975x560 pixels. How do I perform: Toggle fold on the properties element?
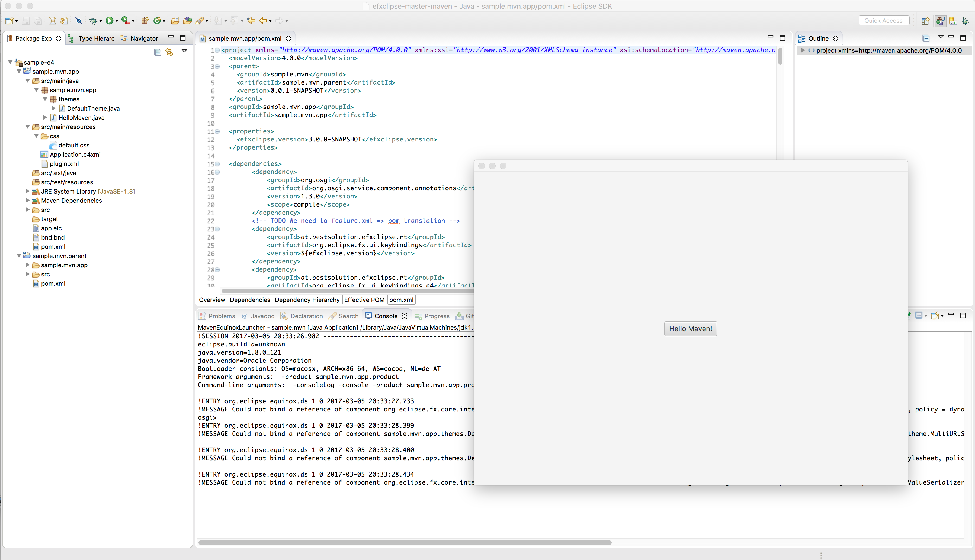(217, 131)
